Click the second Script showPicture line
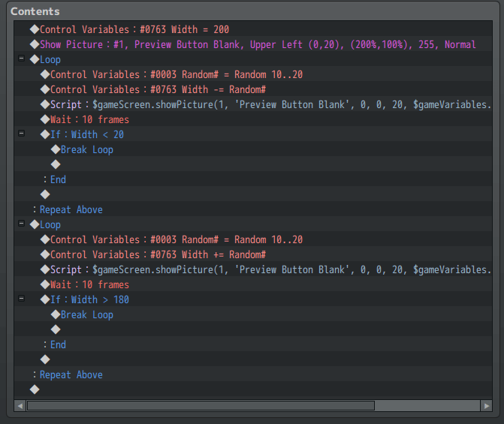Image resolution: width=504 pixels, height=424 pixels. point(253,270)
